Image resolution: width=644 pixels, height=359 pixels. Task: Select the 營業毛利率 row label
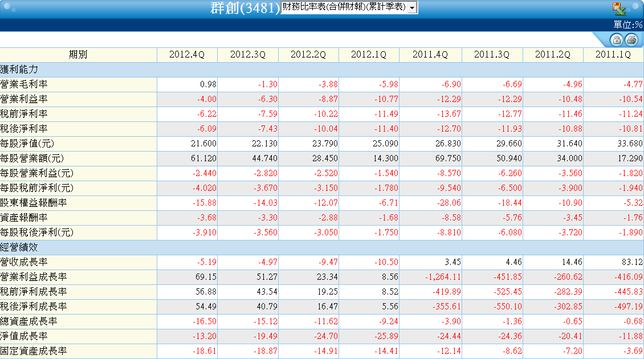24,84
